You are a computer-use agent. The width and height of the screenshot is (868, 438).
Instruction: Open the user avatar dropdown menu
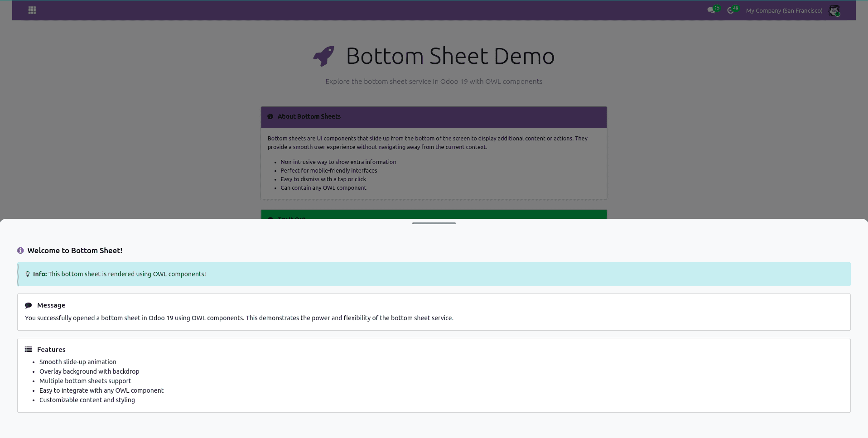pyautogui.click(x=834, y=10)
